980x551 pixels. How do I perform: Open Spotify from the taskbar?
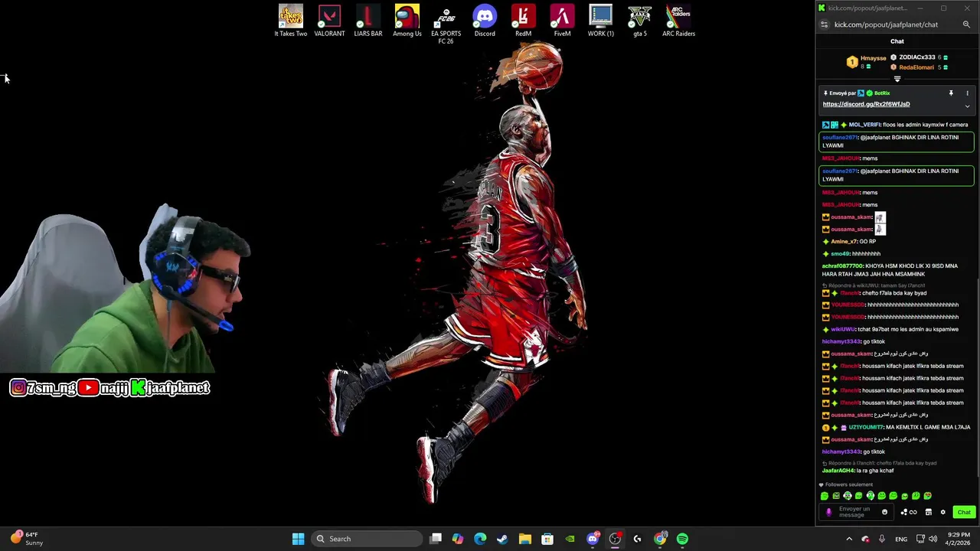[x=682, y=539]
